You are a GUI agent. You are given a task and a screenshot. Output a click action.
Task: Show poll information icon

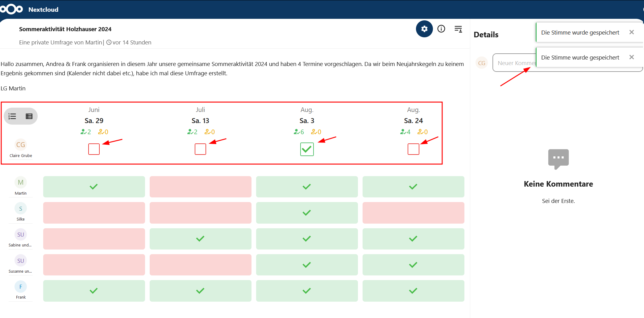[441, 29]
